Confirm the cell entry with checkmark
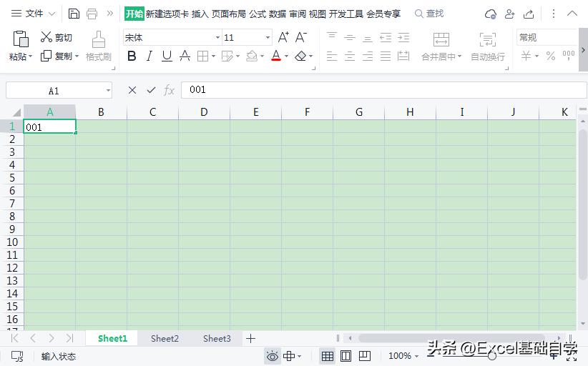 pos(151,90)
